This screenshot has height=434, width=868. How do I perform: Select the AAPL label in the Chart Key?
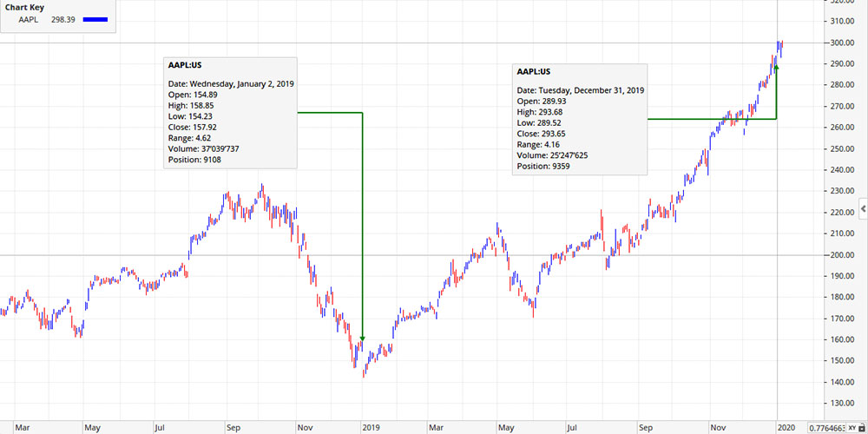click(x=29, y=19)
